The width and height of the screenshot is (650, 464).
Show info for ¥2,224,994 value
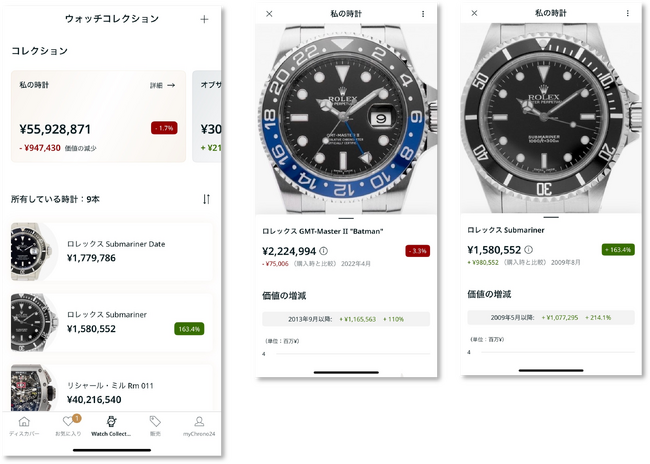(324, 251)
